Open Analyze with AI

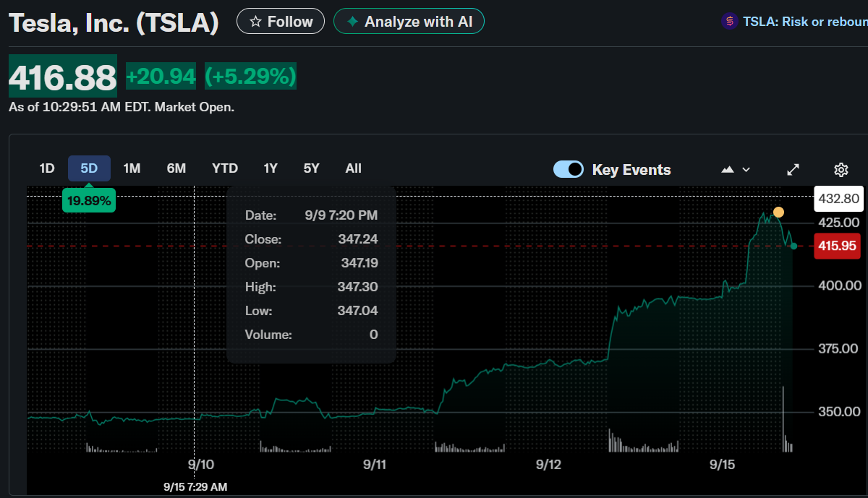pos(409,22)
